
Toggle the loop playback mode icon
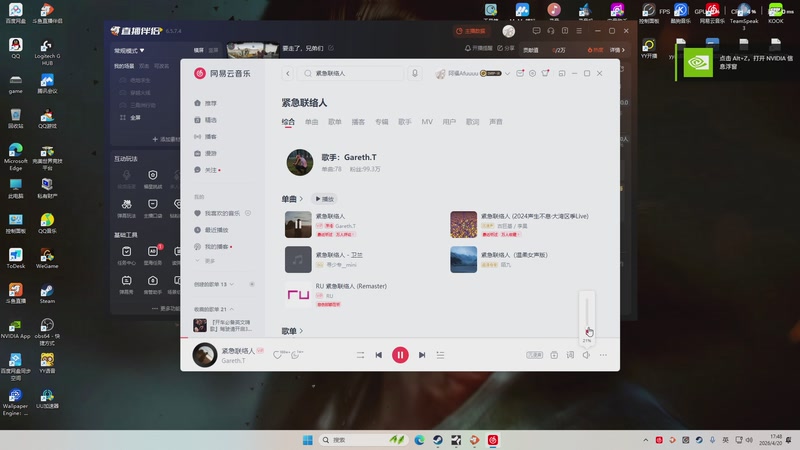coord(360,355)
